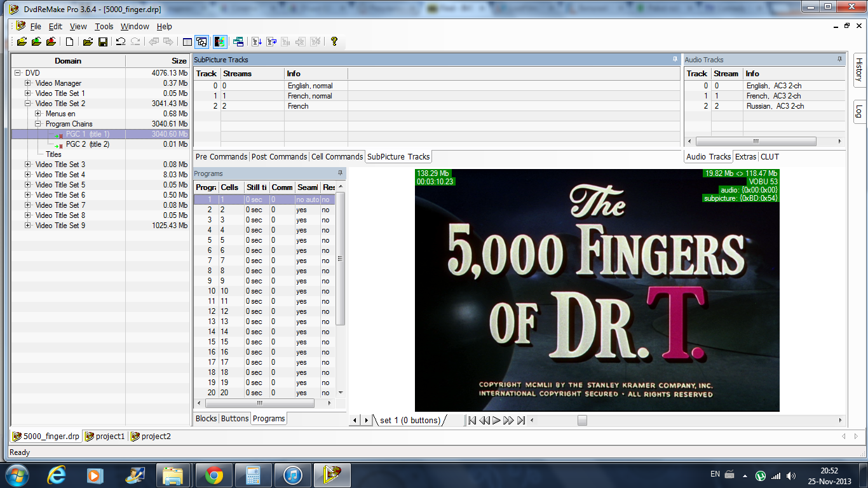Click the green-dot folder toolbar icon

click(36, 42)
